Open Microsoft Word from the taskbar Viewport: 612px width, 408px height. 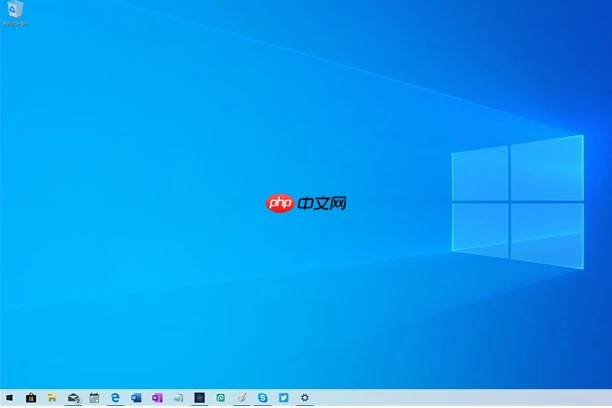(136, 398)
